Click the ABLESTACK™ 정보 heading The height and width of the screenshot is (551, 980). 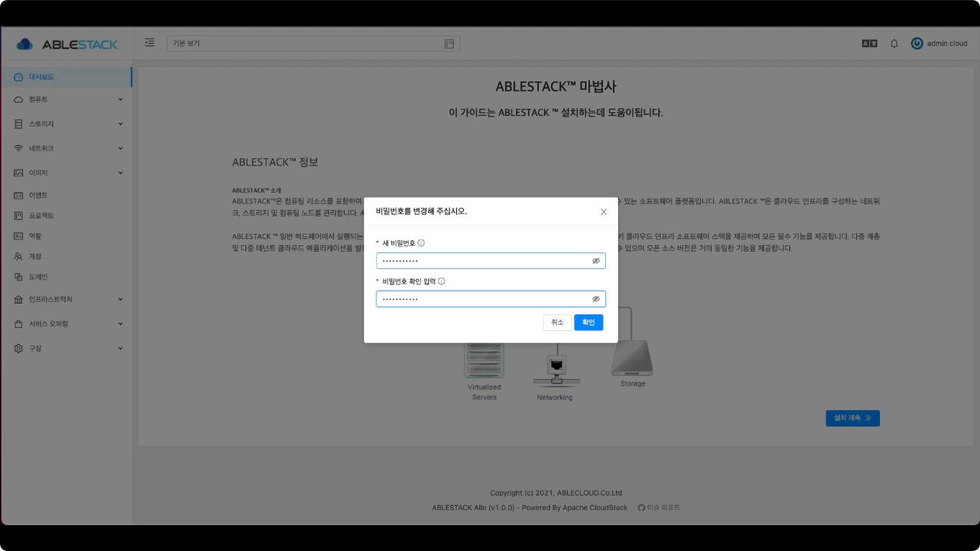coord(275,163)
